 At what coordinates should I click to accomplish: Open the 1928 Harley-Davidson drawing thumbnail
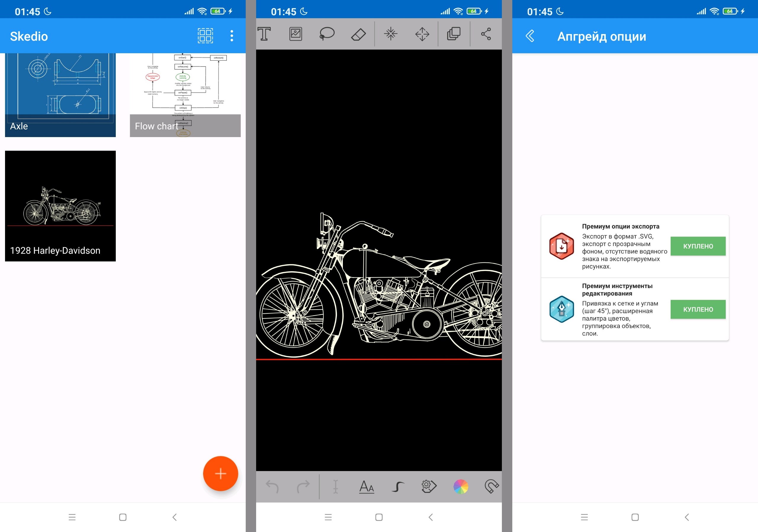(60, 206)
